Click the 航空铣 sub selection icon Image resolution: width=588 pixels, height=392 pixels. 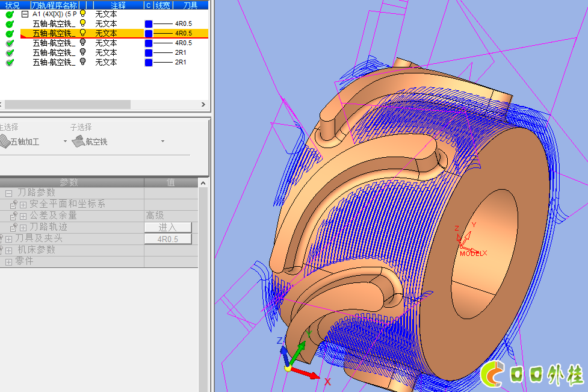tap(78, 142)
